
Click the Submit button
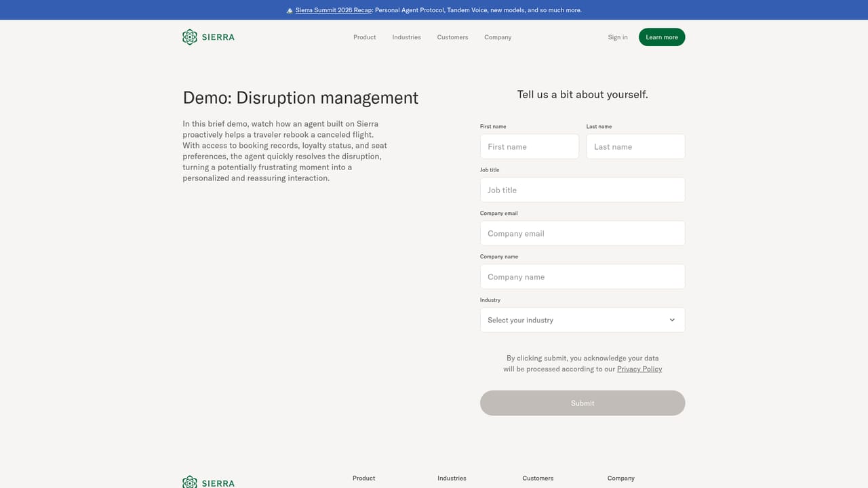coord(583,403)
